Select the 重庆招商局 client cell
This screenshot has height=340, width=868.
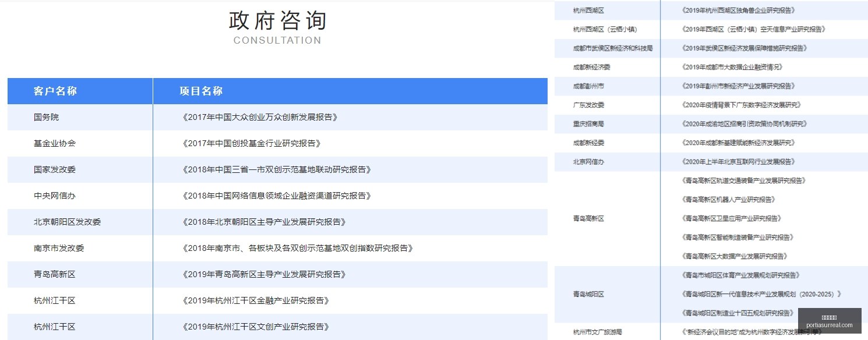[x=588, y=124]
